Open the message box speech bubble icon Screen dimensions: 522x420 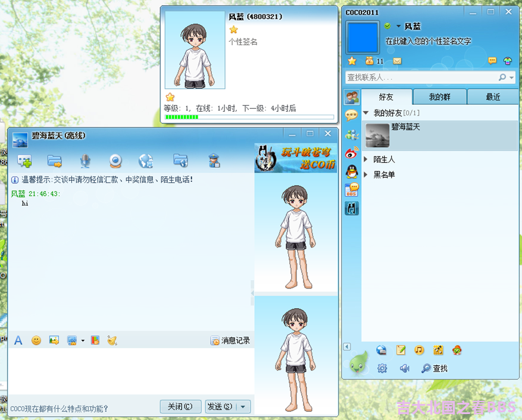[x=492, y=61]
